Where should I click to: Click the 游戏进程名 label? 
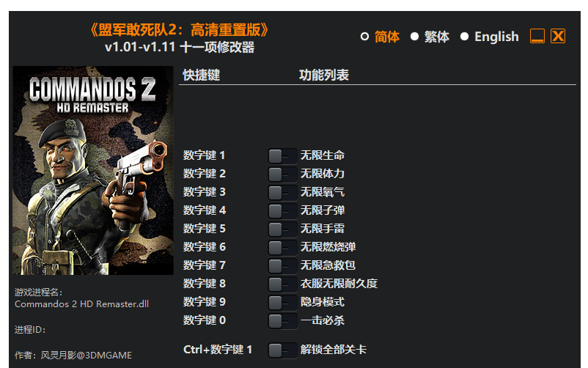point(39,292)
